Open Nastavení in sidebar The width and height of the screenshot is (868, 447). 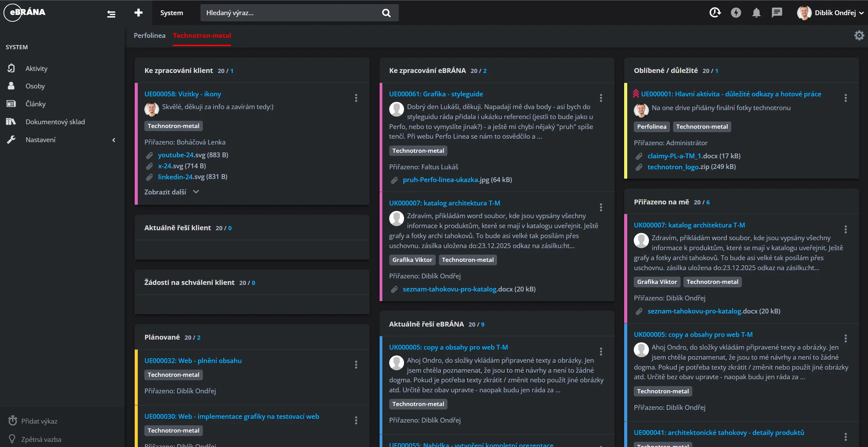pos(40,140)
